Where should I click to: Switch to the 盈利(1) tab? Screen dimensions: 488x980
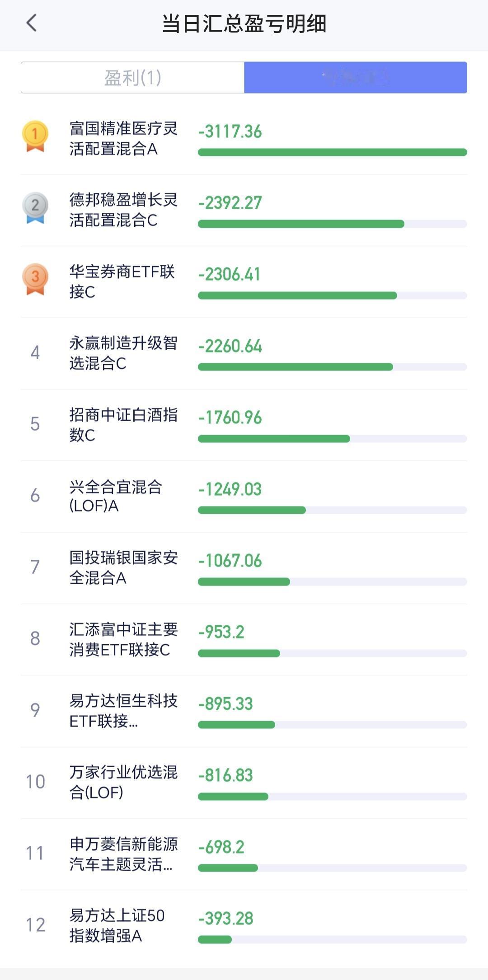(132, 78)
